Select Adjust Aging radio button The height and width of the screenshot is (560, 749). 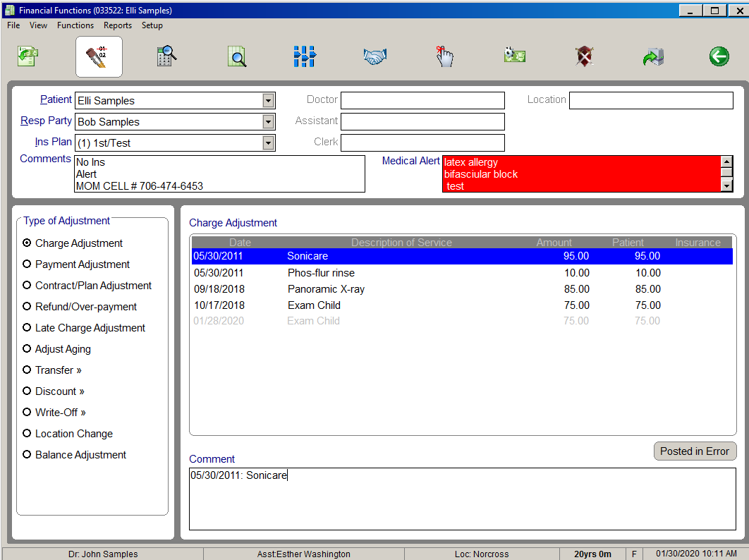tap(27, 348)
